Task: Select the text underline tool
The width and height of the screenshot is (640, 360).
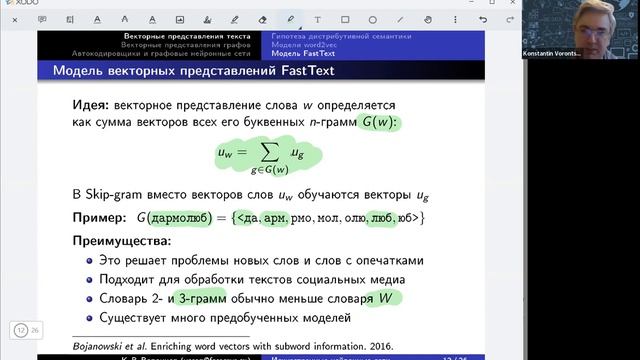Action: [x=97, y=20]
